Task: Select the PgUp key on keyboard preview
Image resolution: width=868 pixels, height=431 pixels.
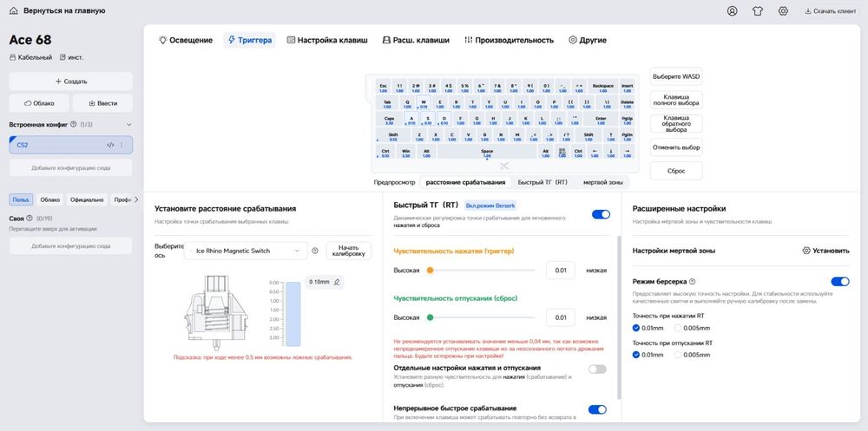Action: [x=628, y=120]
